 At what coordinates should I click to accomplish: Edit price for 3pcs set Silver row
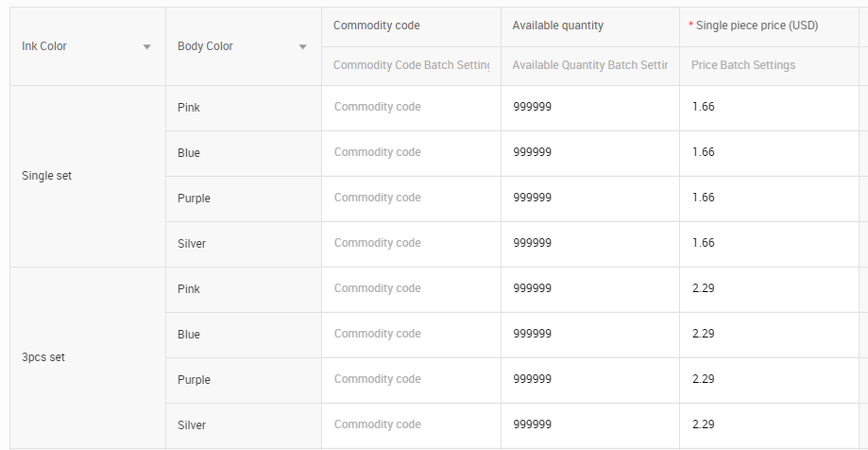769,425
